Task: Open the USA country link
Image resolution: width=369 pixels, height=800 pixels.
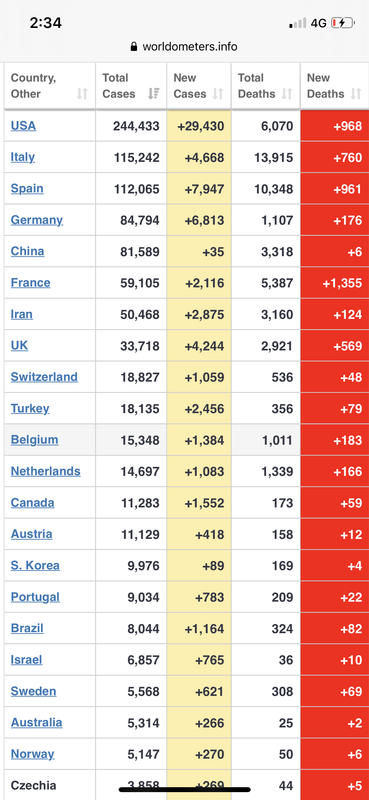Action: coord(23,126)
